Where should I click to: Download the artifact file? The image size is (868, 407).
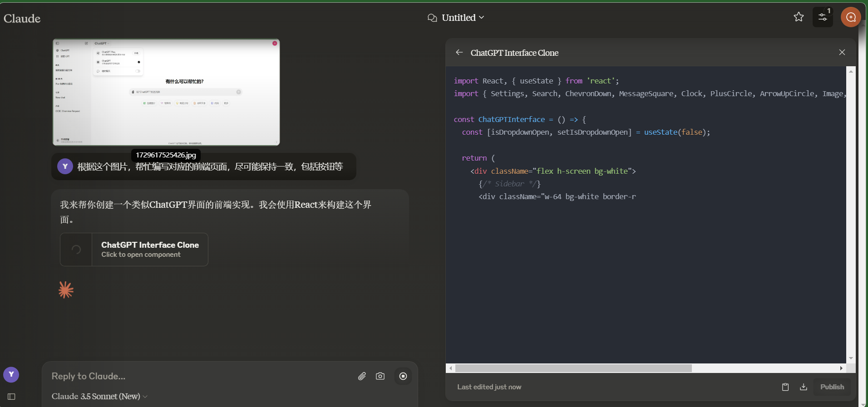(804, 387)
